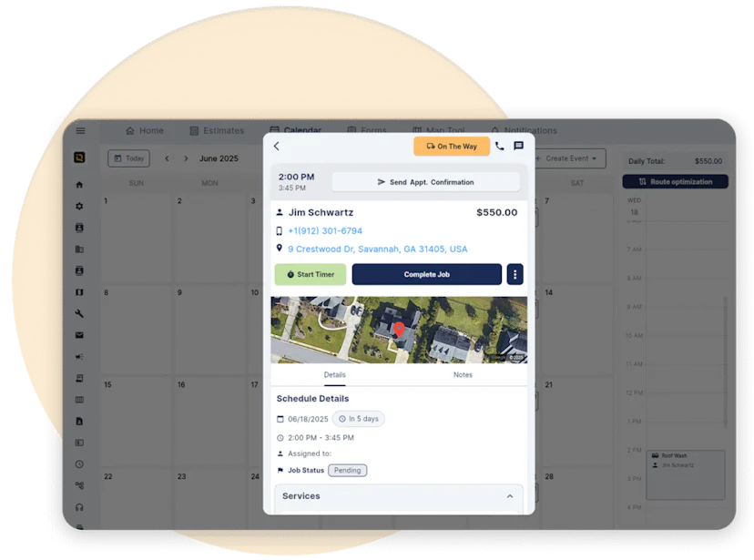The image size is (754, 560).
Task: Select June 16 calendar cell
Action: (x=210, y=422)
